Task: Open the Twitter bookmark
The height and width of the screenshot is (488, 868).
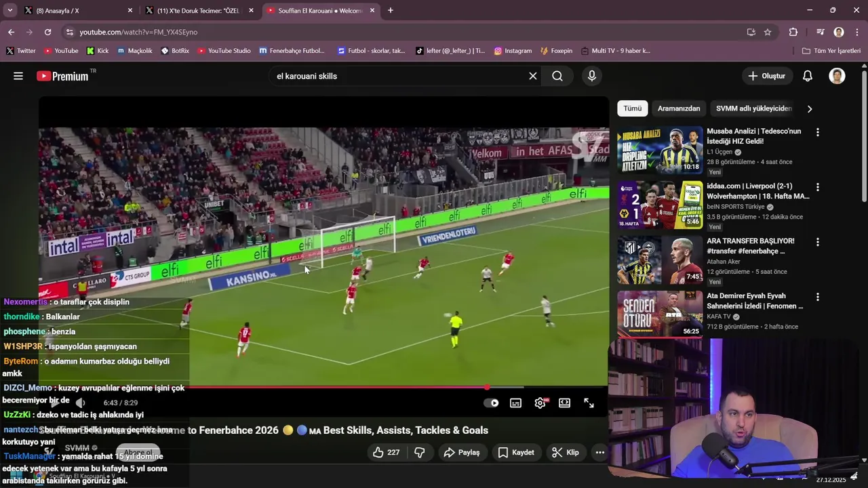Action: [x=21, y=51]
